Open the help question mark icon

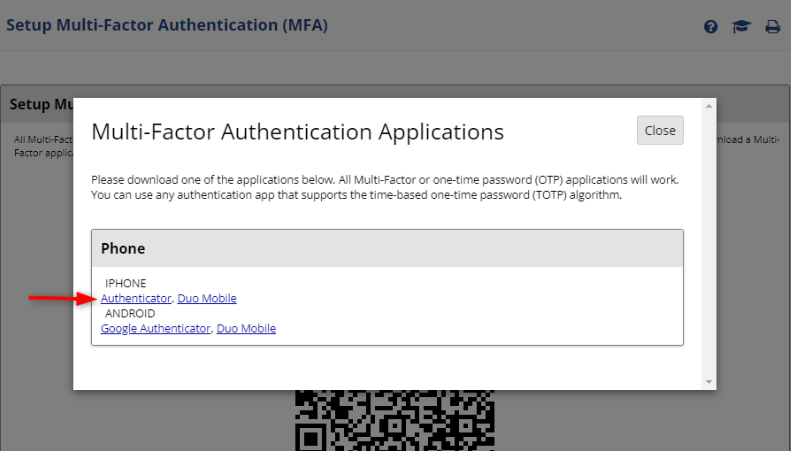[x=711, y=27]
